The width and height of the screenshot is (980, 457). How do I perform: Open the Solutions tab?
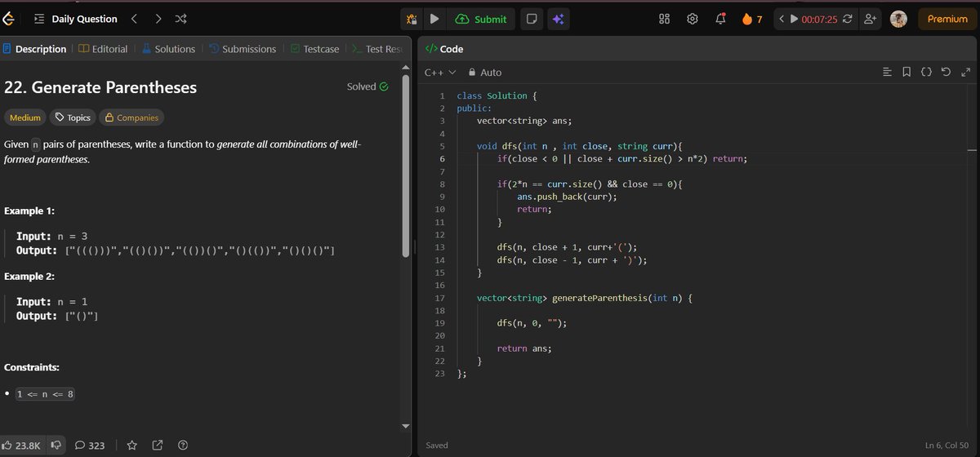[x=168, y=49]
